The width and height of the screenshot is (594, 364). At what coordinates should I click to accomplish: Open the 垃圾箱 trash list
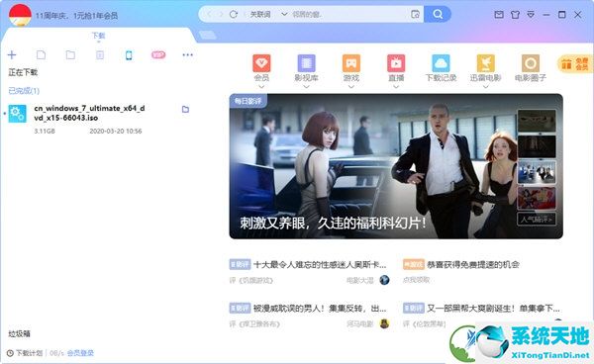[x=20, y=333]
